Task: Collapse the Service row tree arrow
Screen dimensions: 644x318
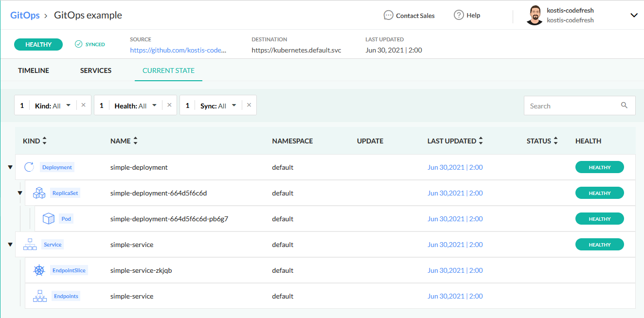Action: click(10, 245)
